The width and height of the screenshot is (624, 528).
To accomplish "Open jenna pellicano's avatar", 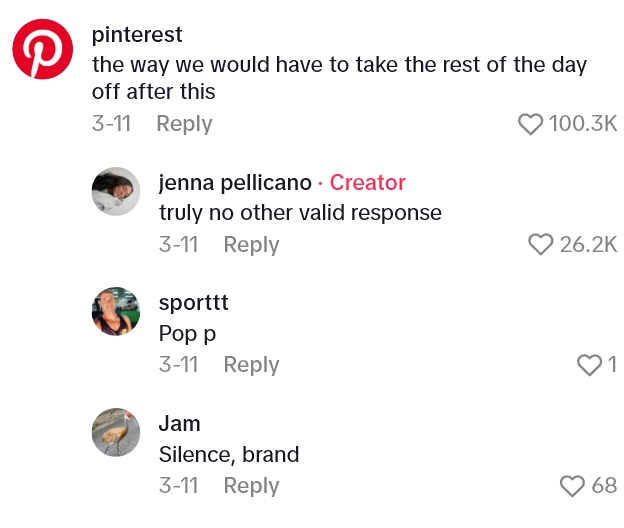I will 115,191.
